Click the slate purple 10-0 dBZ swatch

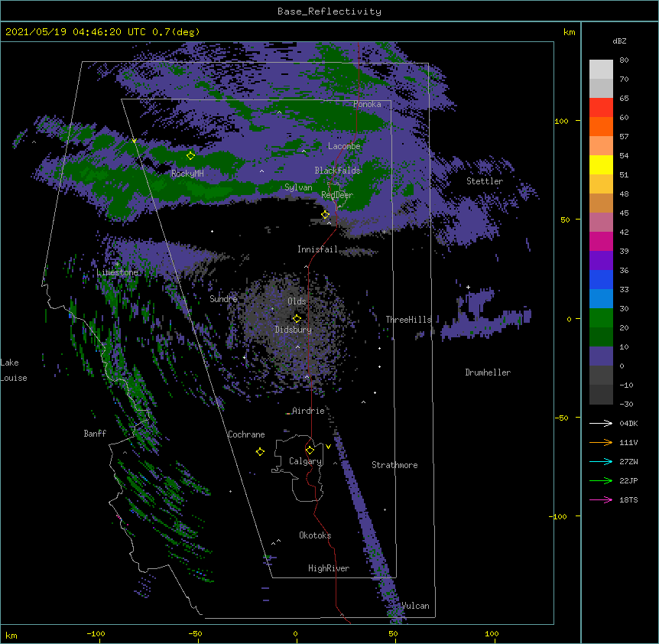click(601, 356)
